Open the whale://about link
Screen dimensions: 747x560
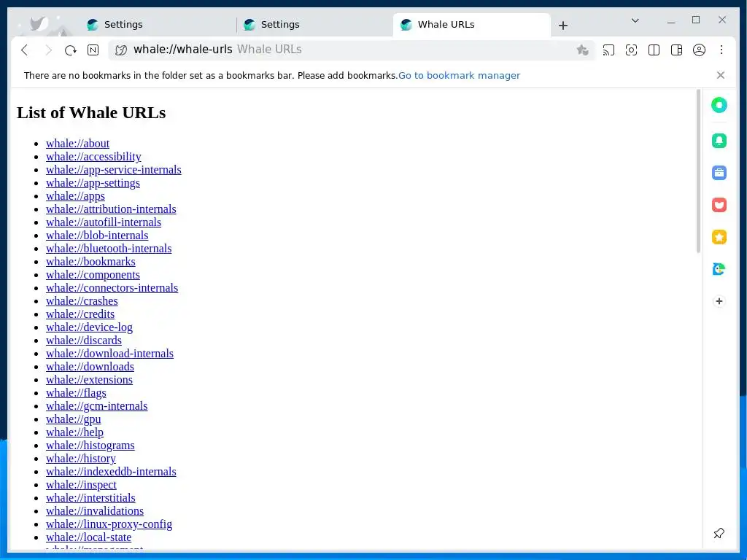[x=77, y=144]
